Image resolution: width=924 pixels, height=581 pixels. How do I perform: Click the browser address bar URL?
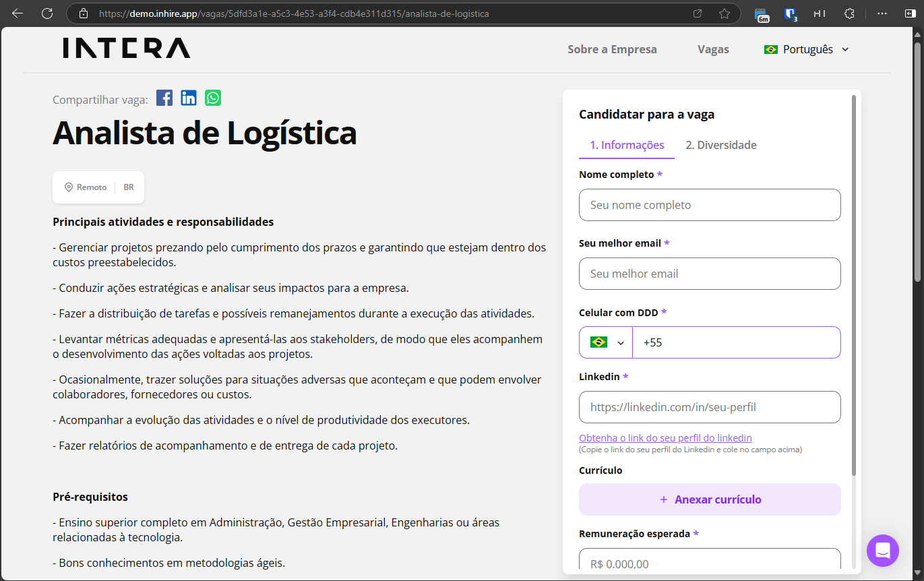click(x=294, y=13)
